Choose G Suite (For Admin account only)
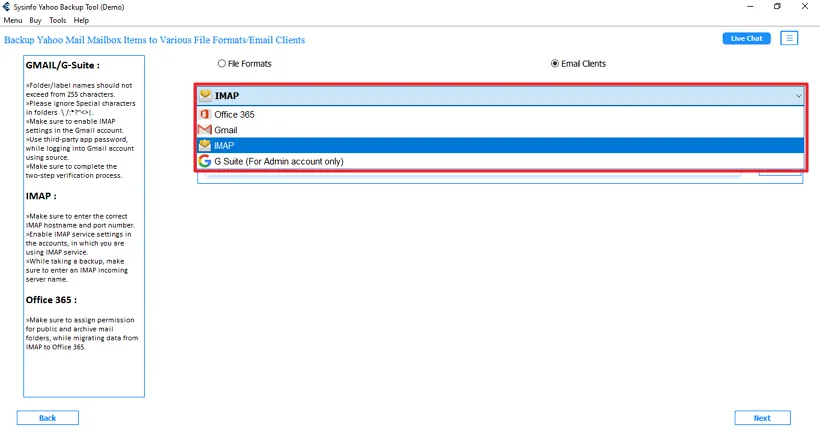Screen dimensions: 820x437 coord(500,161)
